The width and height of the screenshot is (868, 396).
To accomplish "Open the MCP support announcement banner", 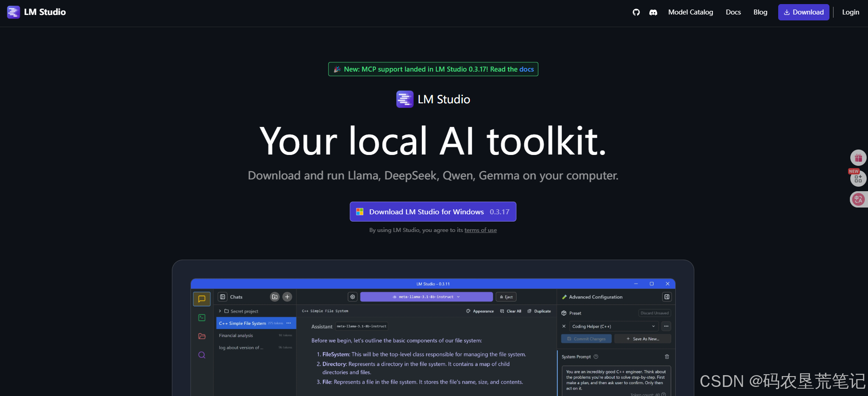I will click(433, 69).
